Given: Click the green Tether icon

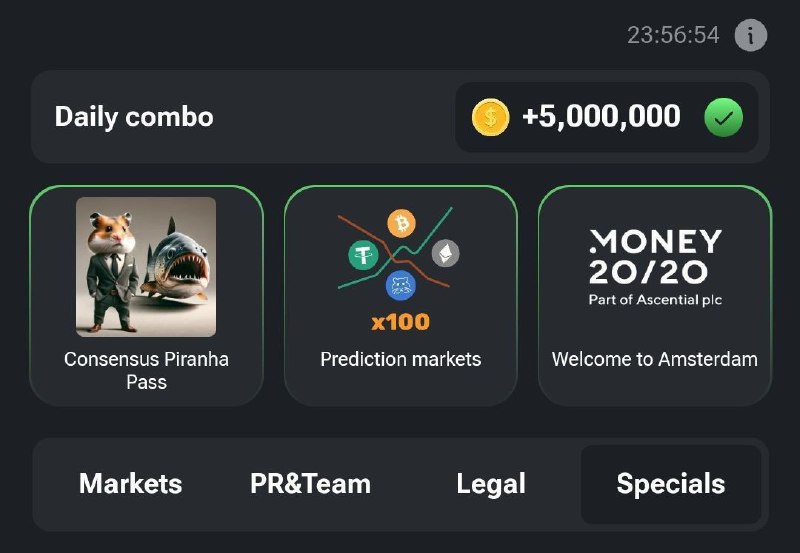Looking at the screenshot, I should [x=363, y=255].
